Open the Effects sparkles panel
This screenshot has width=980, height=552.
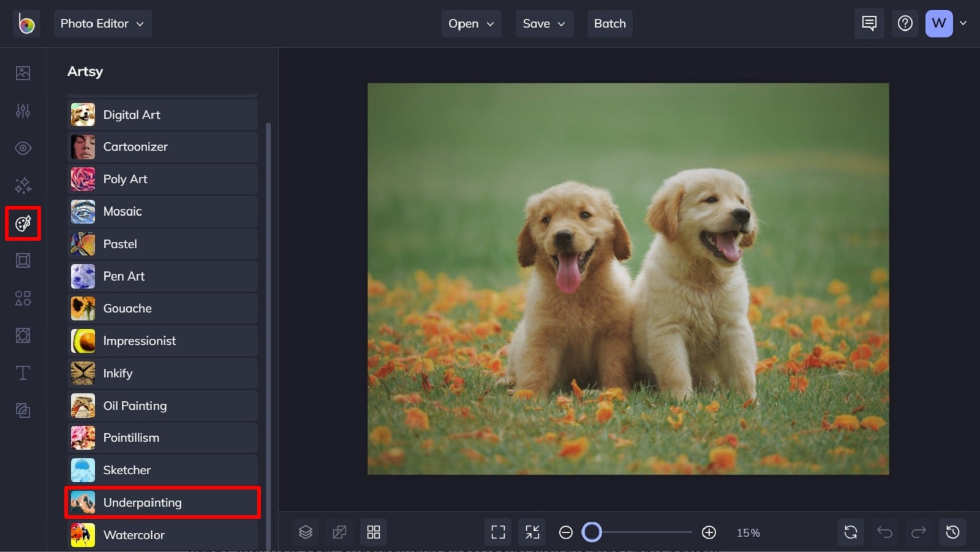coord(23,186)
